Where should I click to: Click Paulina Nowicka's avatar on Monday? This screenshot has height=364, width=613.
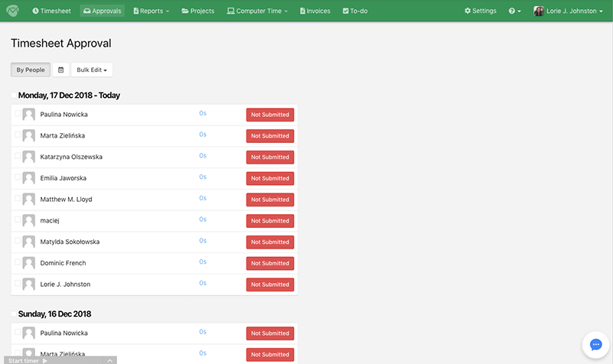pyautogui.click(x=29, y=115)
